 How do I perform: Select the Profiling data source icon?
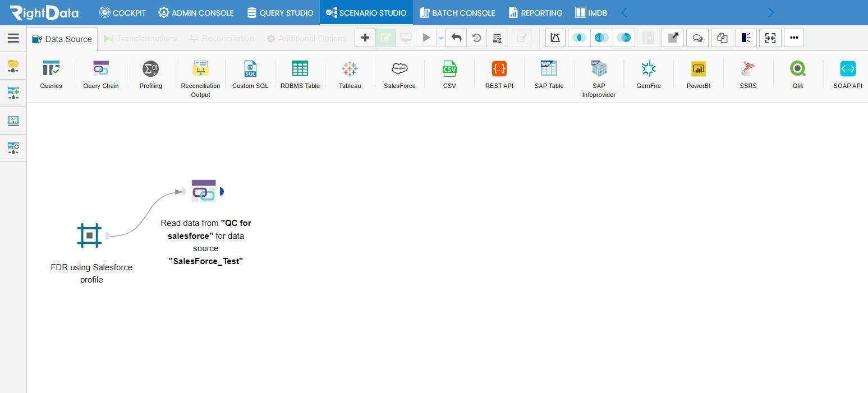pos(150,69)
